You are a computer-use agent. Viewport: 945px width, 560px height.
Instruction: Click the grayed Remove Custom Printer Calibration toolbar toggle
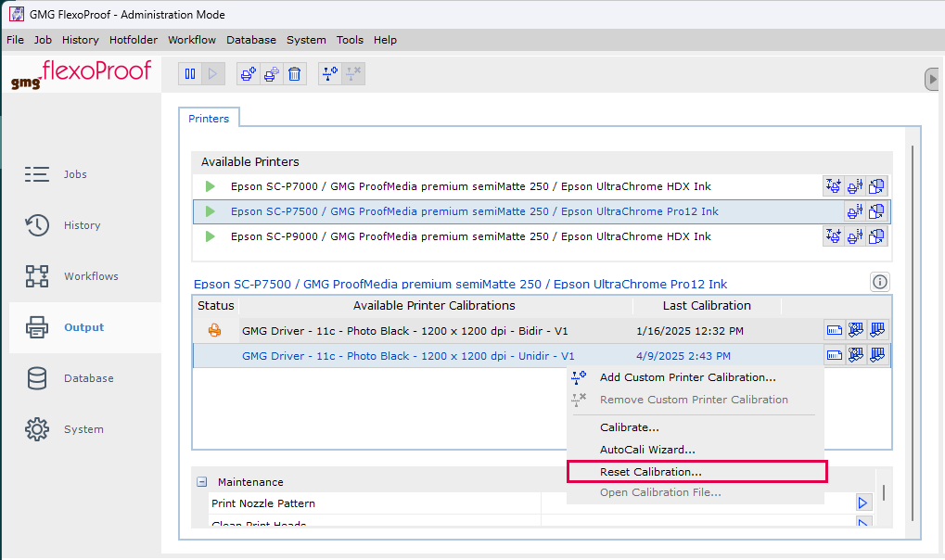[x=353, y=73]
